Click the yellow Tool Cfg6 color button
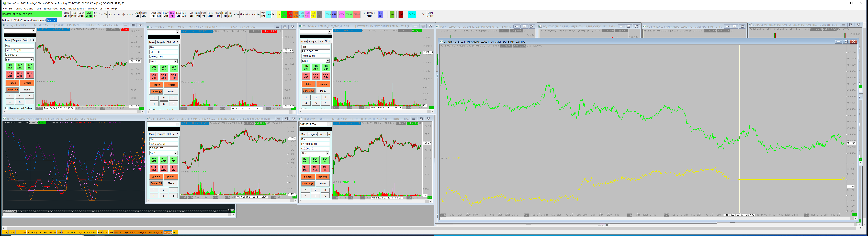This screenshot has height=236, width=868. click(313, 14)
